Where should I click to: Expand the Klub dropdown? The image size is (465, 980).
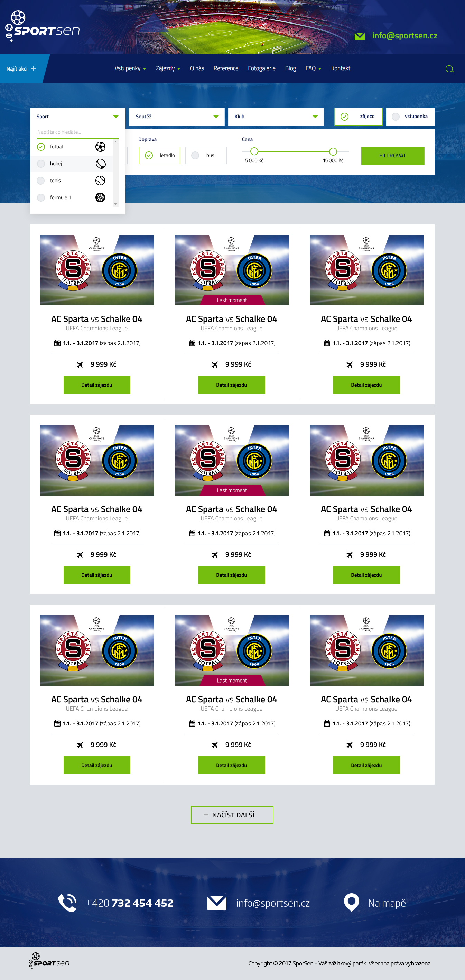[276, 117]
